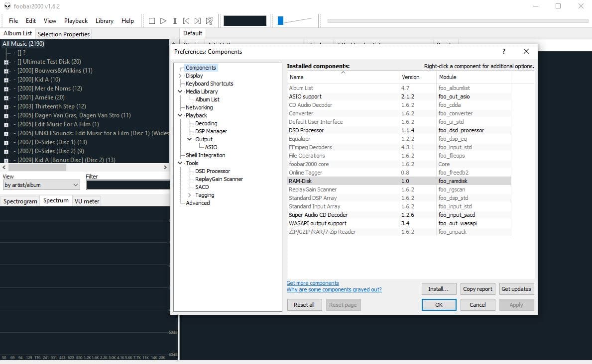Adjust the volume slider in the toolbar

click(294, 21)
